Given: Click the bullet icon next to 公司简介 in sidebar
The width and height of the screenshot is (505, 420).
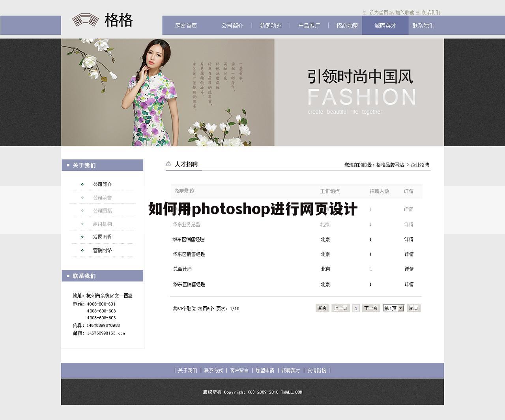Looking at the screenshot, I should [x=82, y=184].
